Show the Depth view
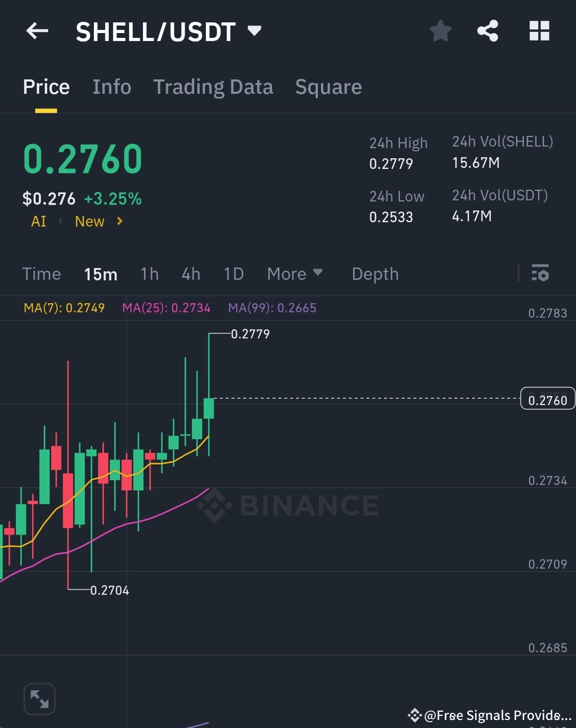576x728 pixels. (375, 273)
